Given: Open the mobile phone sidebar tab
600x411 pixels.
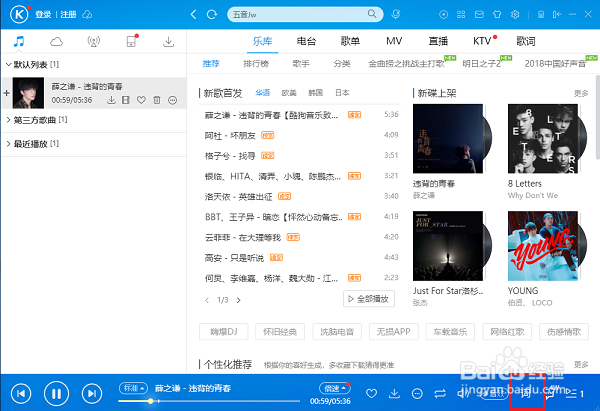Looking at the screenshot, I should (131, 41).
